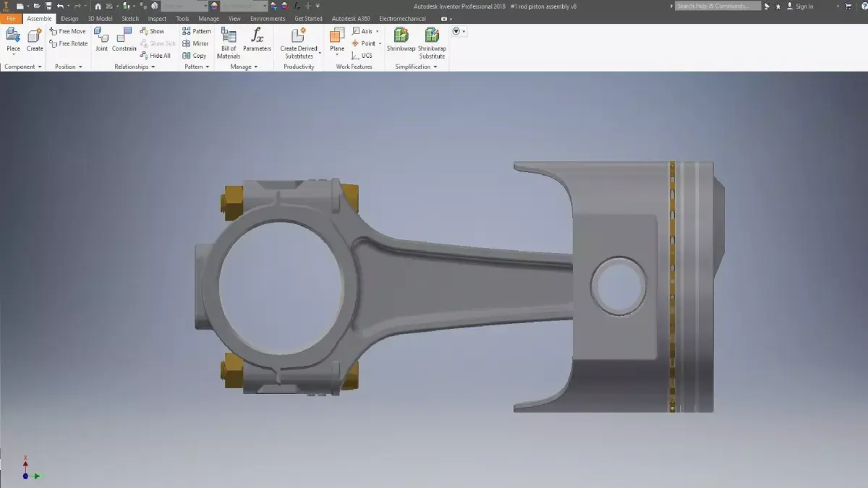The image size is (868, 488).
Task: Click the UCS tool
Action: click(x=362, y=56)
